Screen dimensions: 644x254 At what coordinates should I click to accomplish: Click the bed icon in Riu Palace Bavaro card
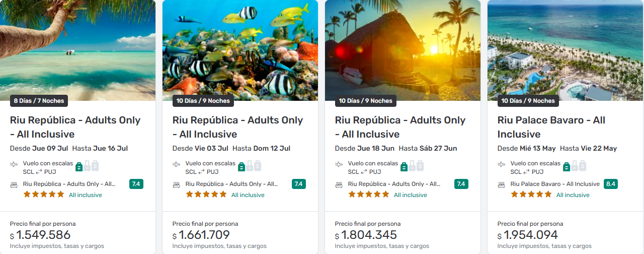click(501, 184)
